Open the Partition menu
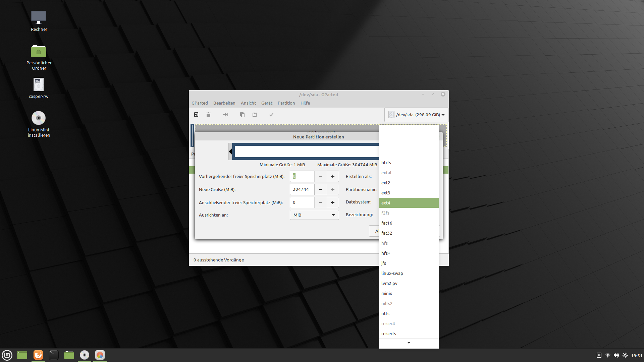The height and width of the screenshot is (362, 644). [x=286, y=103]
